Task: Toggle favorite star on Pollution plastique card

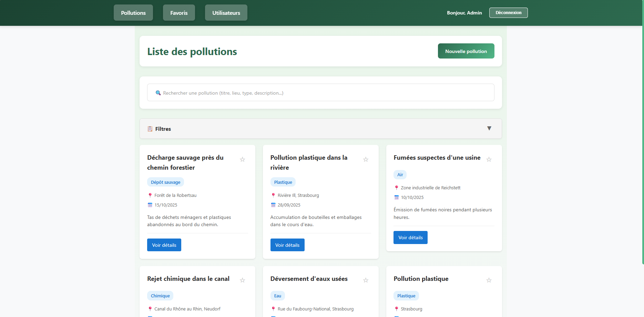Action: (489, 280)
